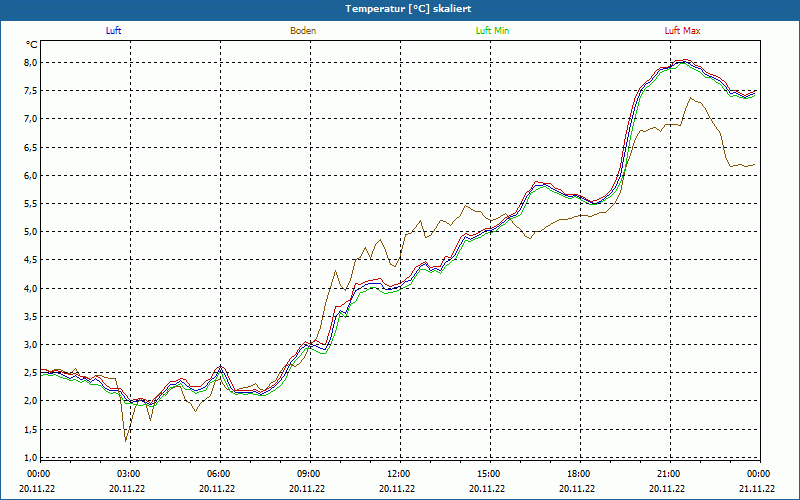
Task: Click the '6,0' y-axis value
Action: [x=32, y=176]
